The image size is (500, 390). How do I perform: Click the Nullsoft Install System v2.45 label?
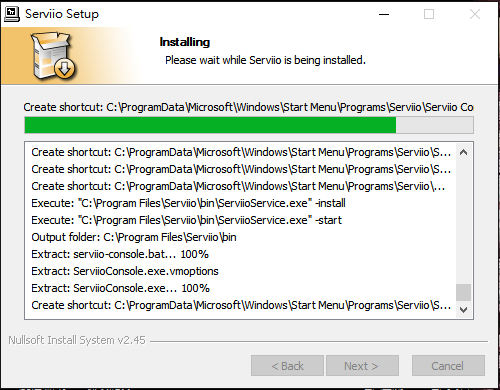tap(77, 340)
